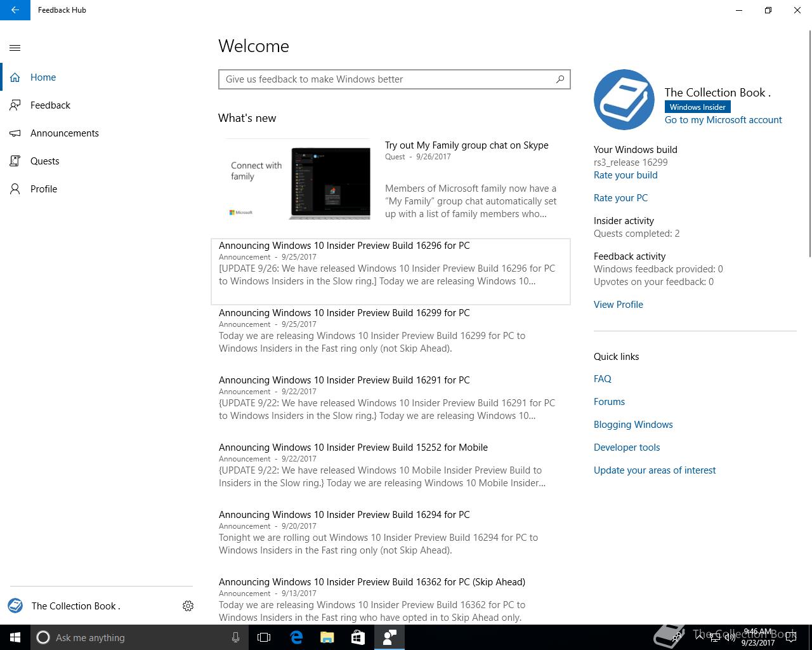Click the 'View Profile' link
Viewport: 812px width, 650px height.
click(619, 305)
